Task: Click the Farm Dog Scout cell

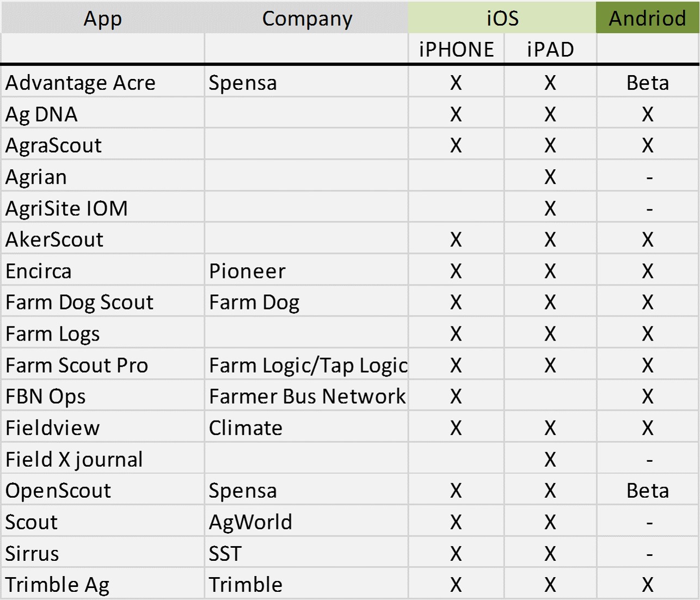Action: pos(79,302)
